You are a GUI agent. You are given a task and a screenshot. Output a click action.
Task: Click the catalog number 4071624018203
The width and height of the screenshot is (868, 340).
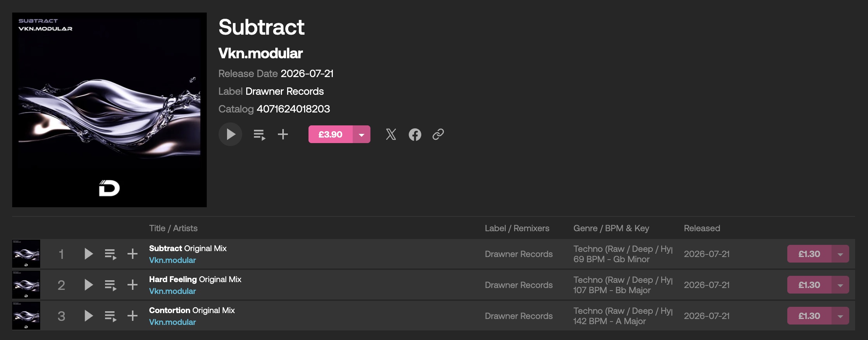point(293,109)
